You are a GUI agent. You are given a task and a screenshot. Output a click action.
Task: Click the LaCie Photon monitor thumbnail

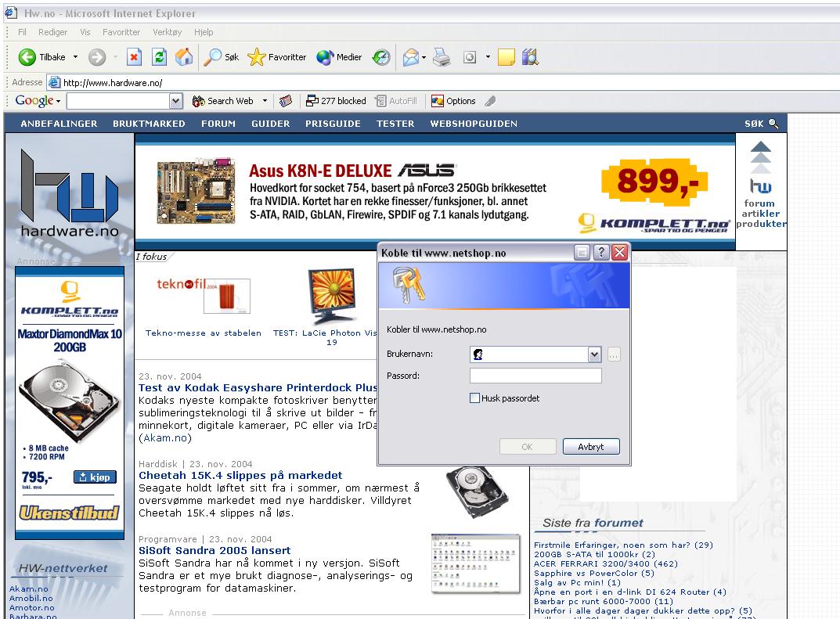(x=332, y=297)
